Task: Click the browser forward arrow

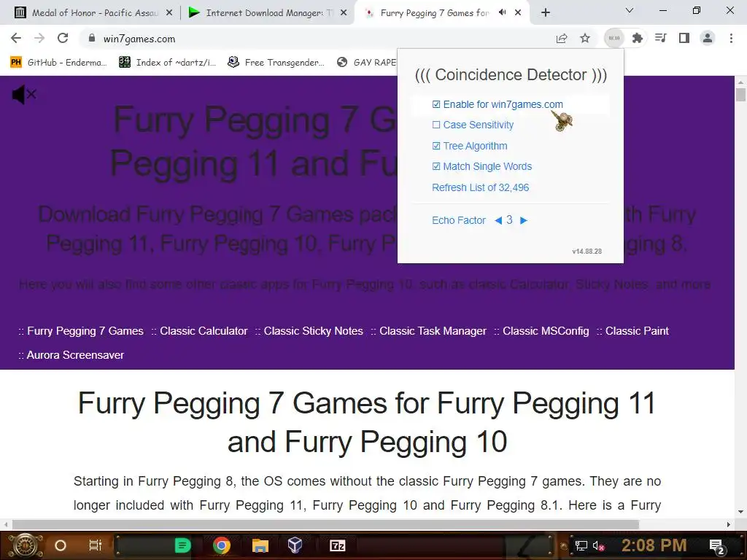Action: click(39, 38)
